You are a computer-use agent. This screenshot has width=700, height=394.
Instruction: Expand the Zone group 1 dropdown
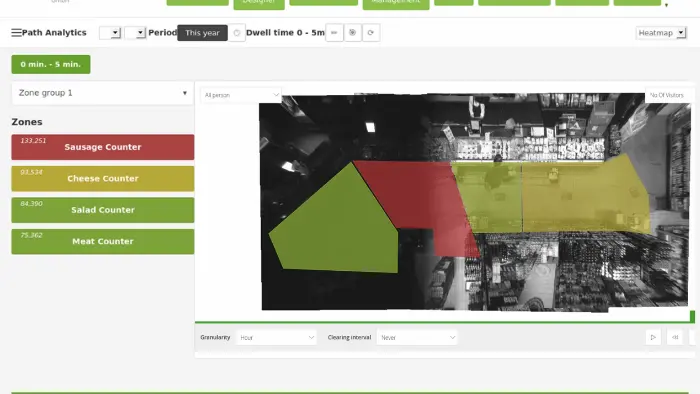tap(103, 93)
